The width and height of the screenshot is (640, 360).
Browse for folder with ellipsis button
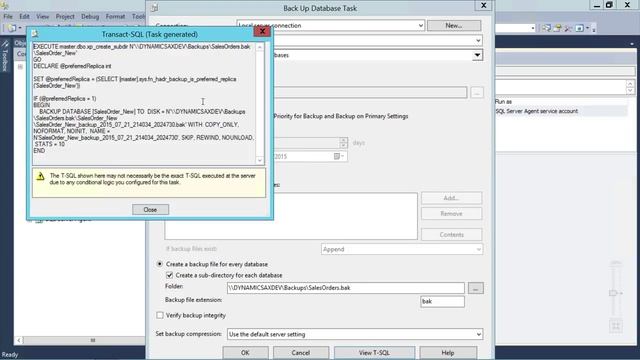[476, 288]
